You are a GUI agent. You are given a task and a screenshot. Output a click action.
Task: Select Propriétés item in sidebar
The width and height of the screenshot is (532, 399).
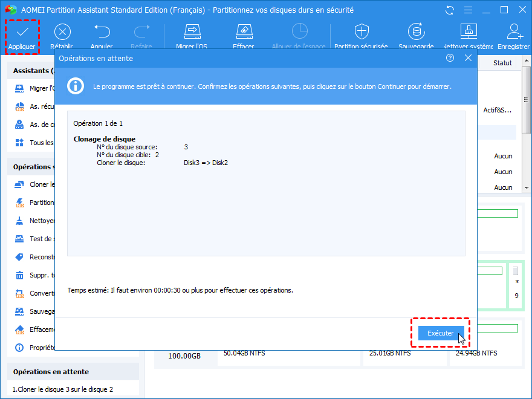pos(34,348)
